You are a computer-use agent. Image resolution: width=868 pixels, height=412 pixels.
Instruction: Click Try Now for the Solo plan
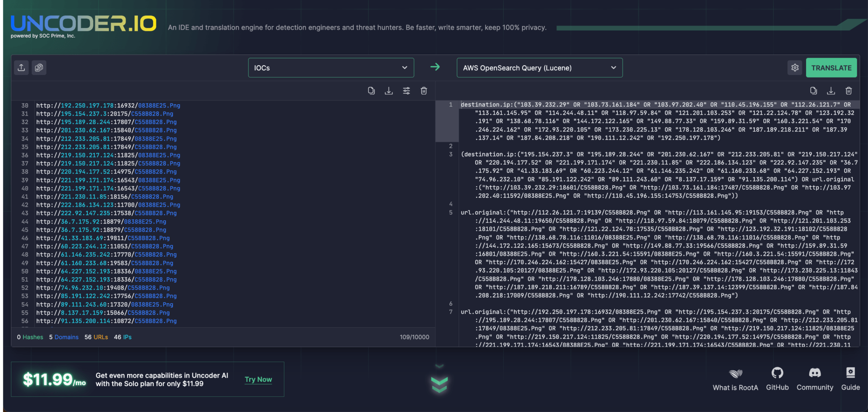[258, 379]
